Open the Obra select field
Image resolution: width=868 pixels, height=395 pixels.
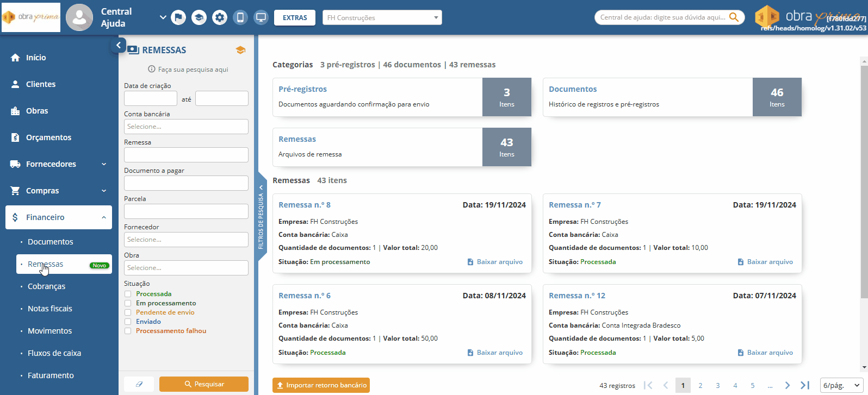click(x=186, y=268)
